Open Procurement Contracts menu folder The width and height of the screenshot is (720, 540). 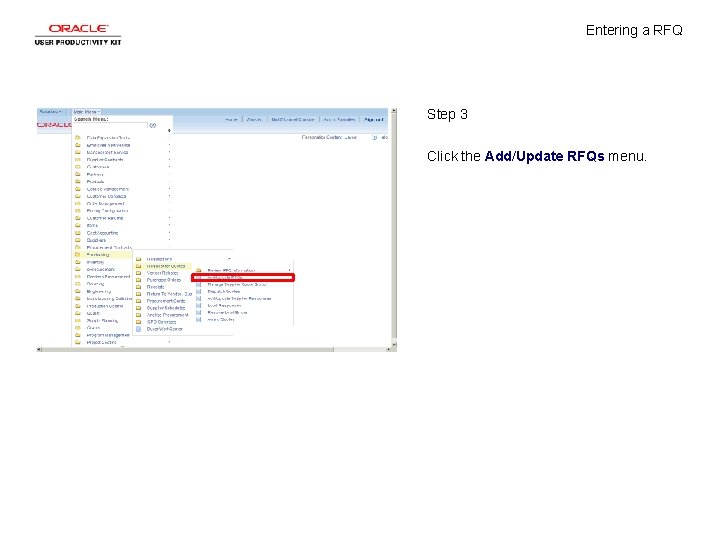click(x=109, y=247)
